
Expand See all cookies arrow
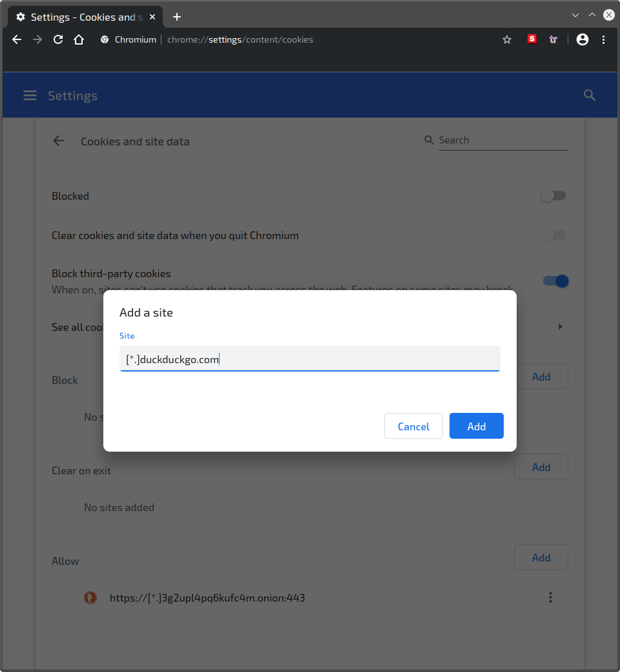pyautogui.click(x=560, y=327)
